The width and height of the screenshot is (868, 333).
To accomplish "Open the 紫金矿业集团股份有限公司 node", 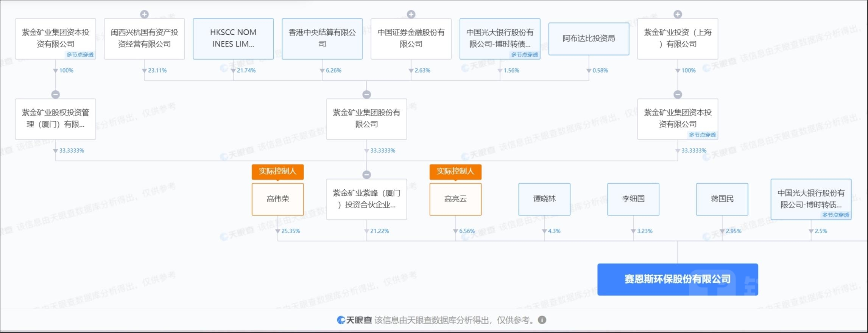I will pos(366,119).
